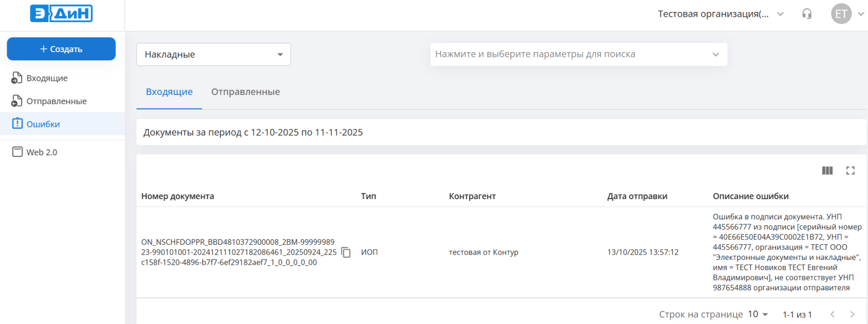Click the ET user avatar

tap(841, 14)
